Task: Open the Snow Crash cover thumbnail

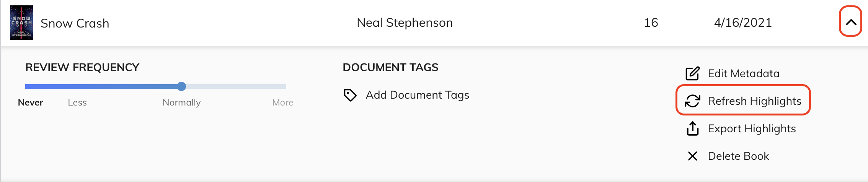Action: click(x=21, y=23)
